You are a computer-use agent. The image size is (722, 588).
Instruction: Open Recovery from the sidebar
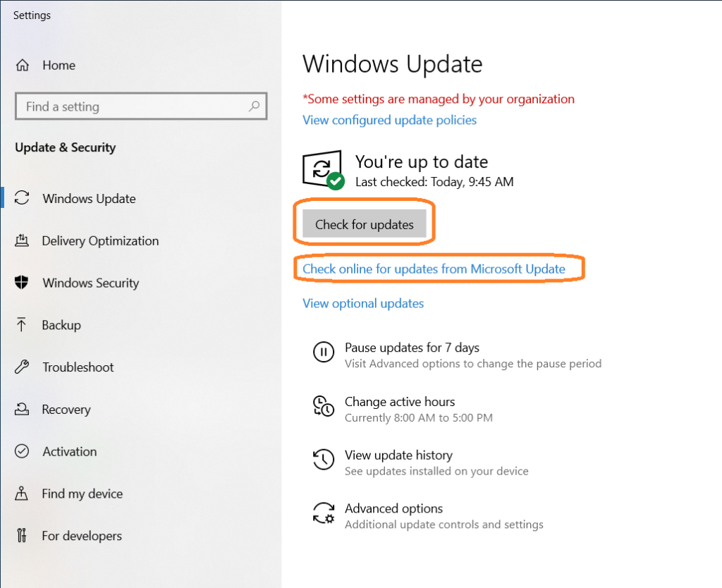[22, 410]
